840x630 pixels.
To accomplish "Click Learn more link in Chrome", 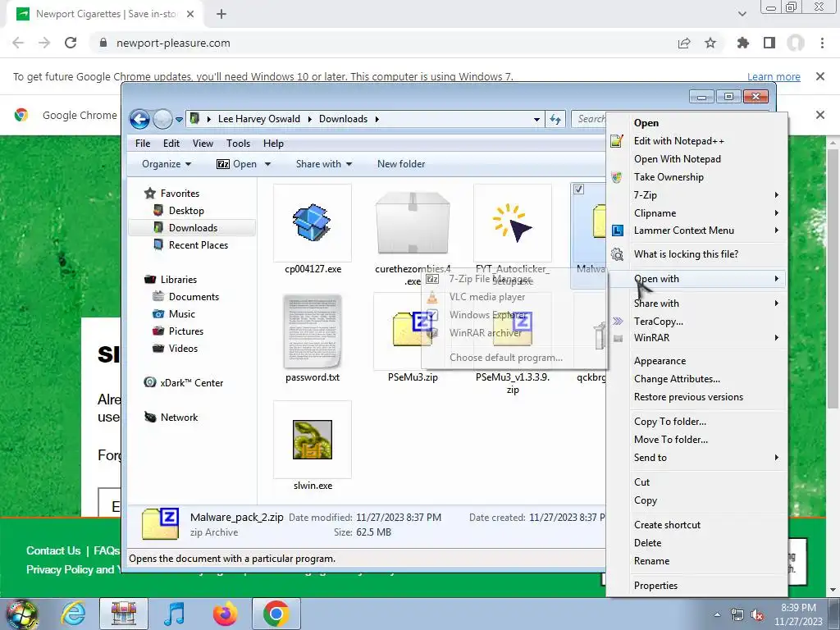I will pyautogui.click(x=774, y=76).
